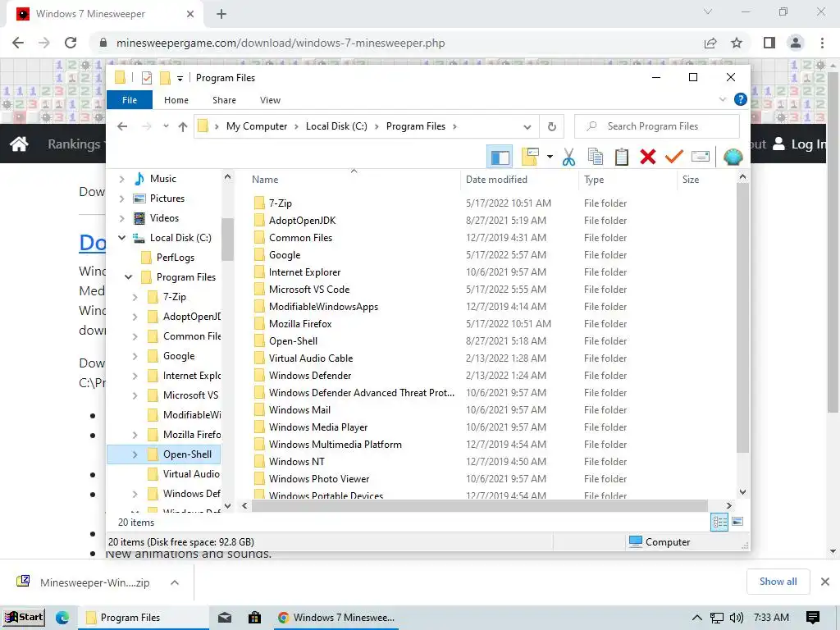Click the Cut scissors icon
840x630 pixels.
click(x=568, y=157)
